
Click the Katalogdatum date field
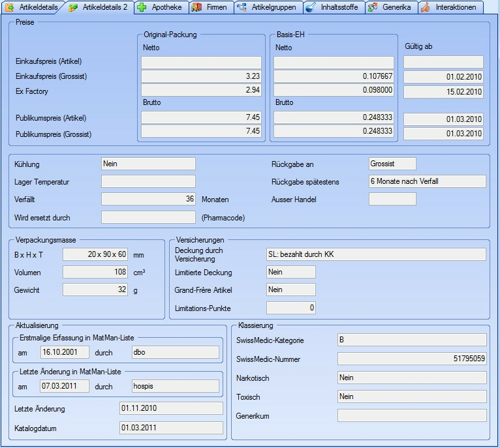(171, 428)
